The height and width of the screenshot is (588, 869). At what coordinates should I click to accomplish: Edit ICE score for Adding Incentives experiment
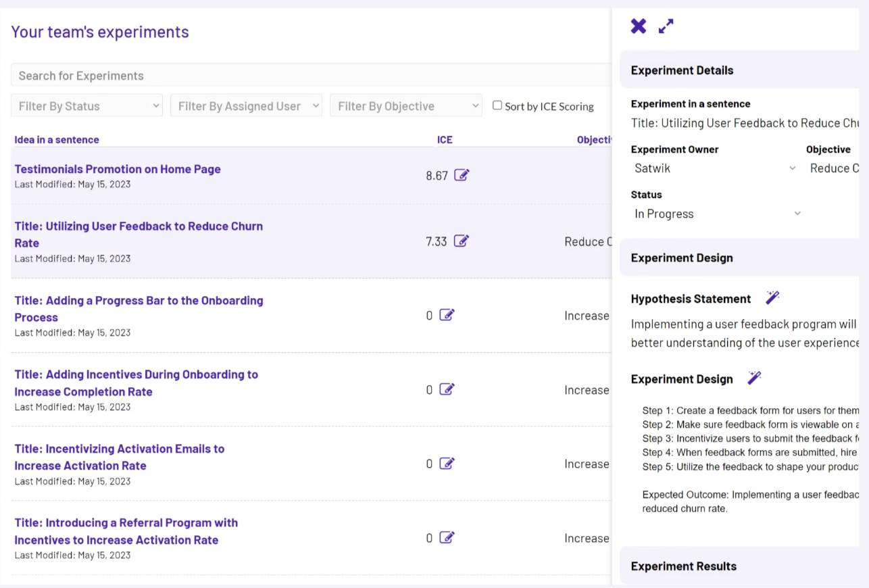tap(447, 389)
